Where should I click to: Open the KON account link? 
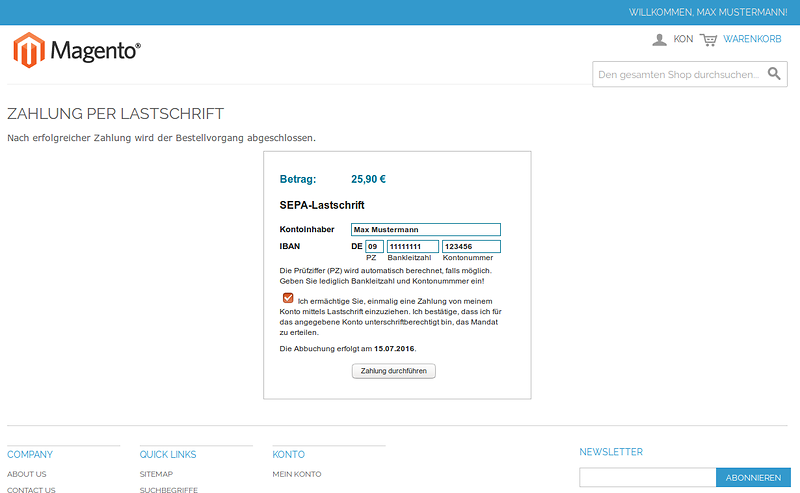(x=683, y=39)
